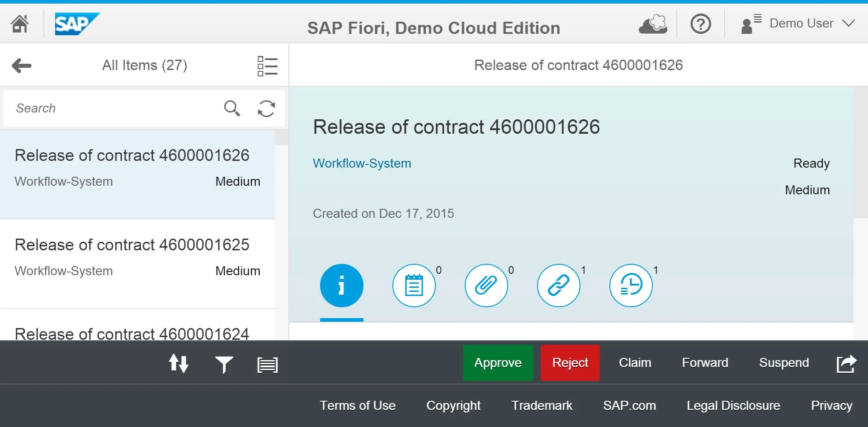Screen dimensions: 868x427
Task: Click inside the Search input field
Action: click(113, 108)
